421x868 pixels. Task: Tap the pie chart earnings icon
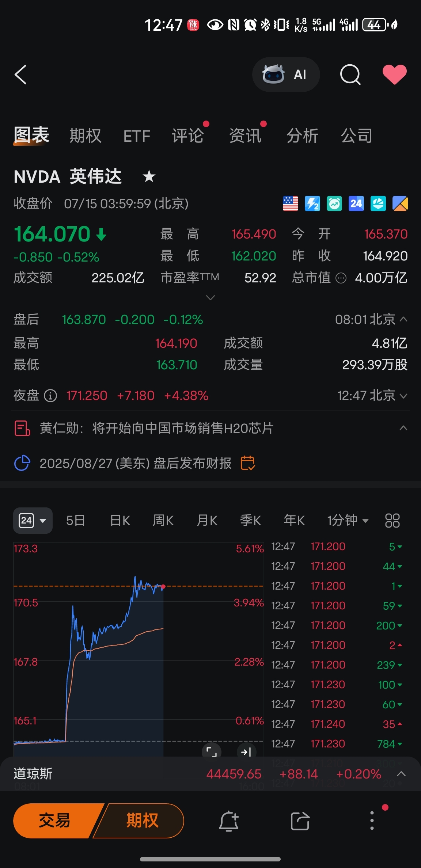coord(22,463)
